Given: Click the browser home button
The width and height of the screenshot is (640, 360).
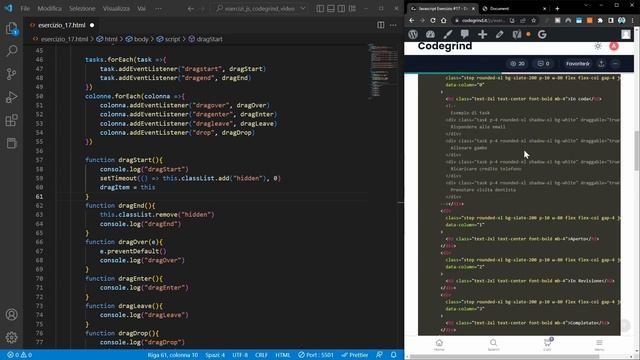Looking at the screenshot, I should click(x=444, y=20).
